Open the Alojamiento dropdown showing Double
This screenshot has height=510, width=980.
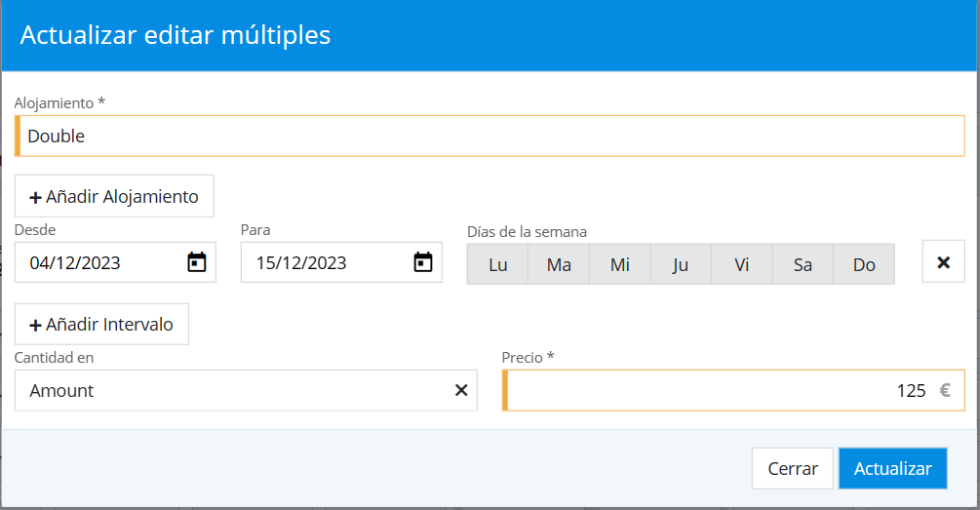click(488, 137)
